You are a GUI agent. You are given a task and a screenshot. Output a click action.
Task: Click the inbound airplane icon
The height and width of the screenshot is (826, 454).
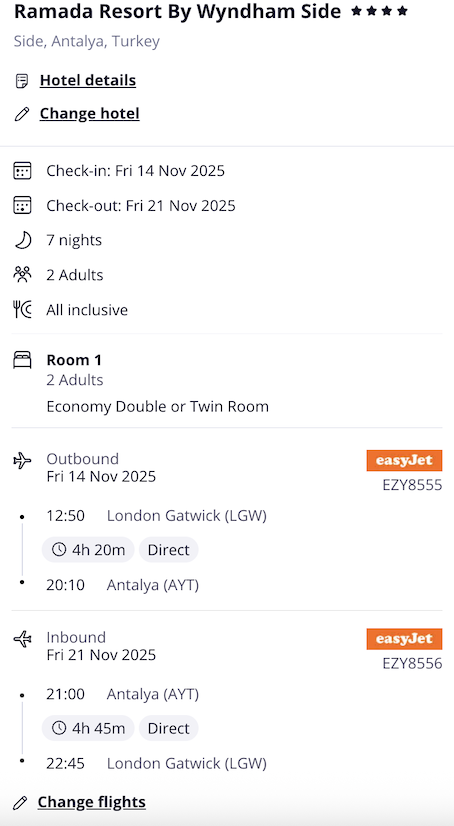point(22,640)
